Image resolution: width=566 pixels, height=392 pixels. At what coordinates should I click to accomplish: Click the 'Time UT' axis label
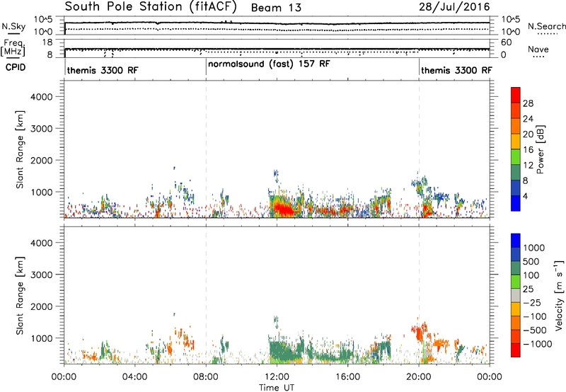click(277, 388)
